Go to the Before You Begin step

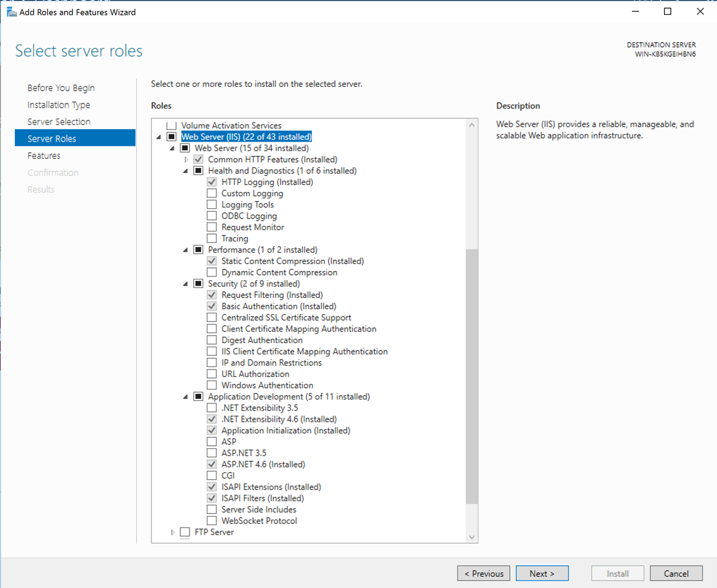pyautogui.click(x=62, y=88)
